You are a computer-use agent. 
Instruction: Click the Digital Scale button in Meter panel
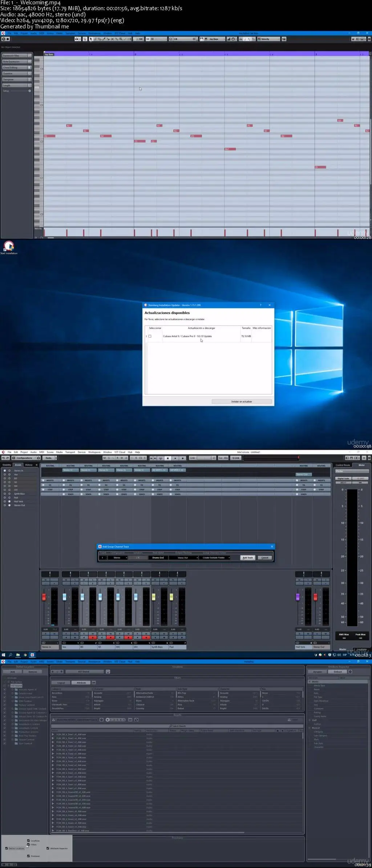[343, 479]
